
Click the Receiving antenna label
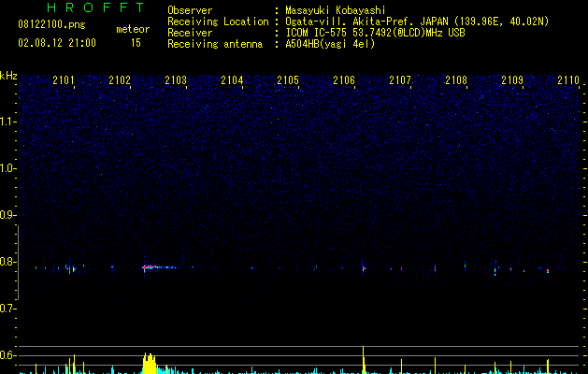click(215, 44)
